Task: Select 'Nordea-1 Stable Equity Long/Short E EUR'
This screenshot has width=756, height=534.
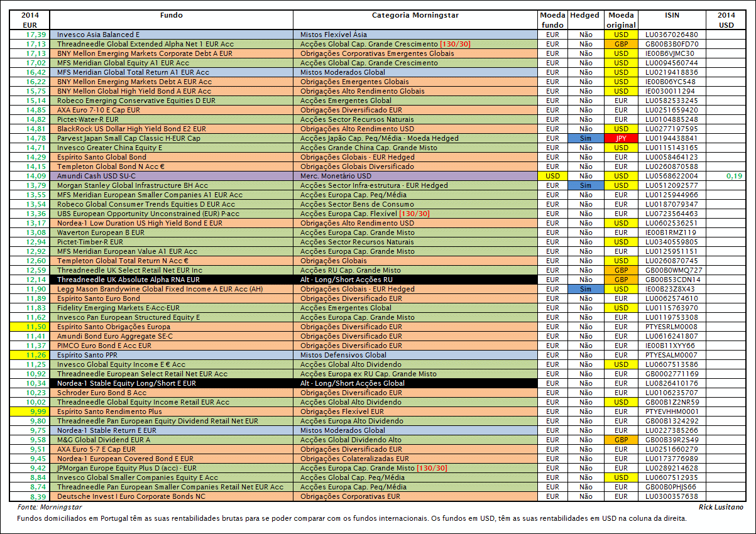Action: 172,383
